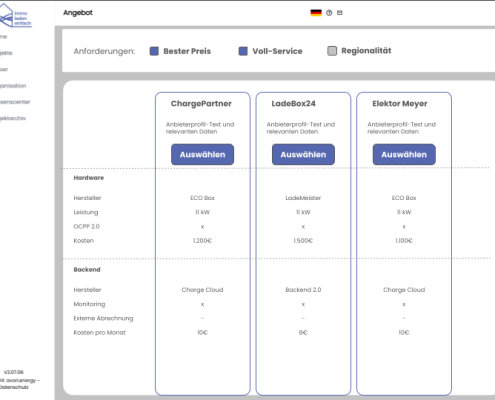
Task: Click the Anbieterprofil text under LadeBox24
Action: (x=301, y=128)
